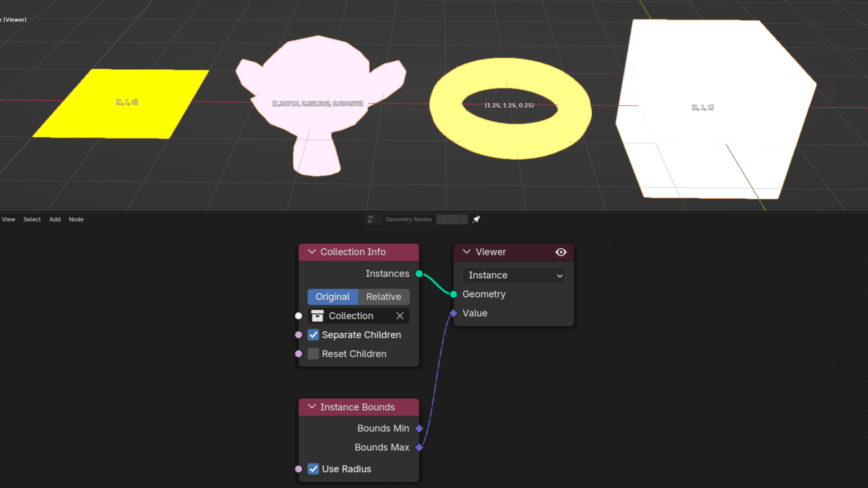
Task: Select the Original transform button
Action: [333, 297]
